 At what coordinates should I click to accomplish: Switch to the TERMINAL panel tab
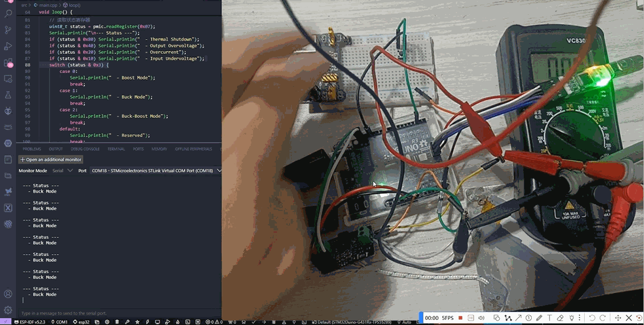coord(116,149)
